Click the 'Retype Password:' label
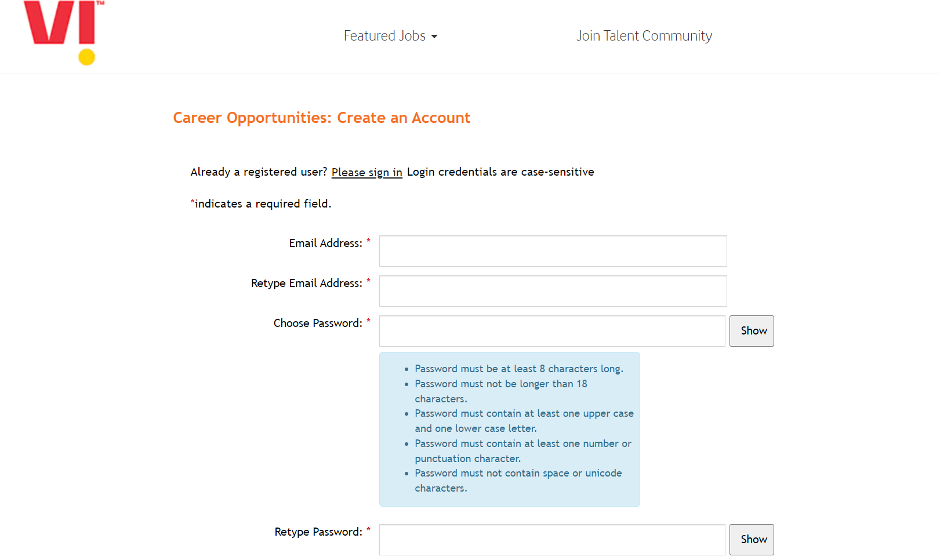Screen dimensions: 940x560 [318, 532]
